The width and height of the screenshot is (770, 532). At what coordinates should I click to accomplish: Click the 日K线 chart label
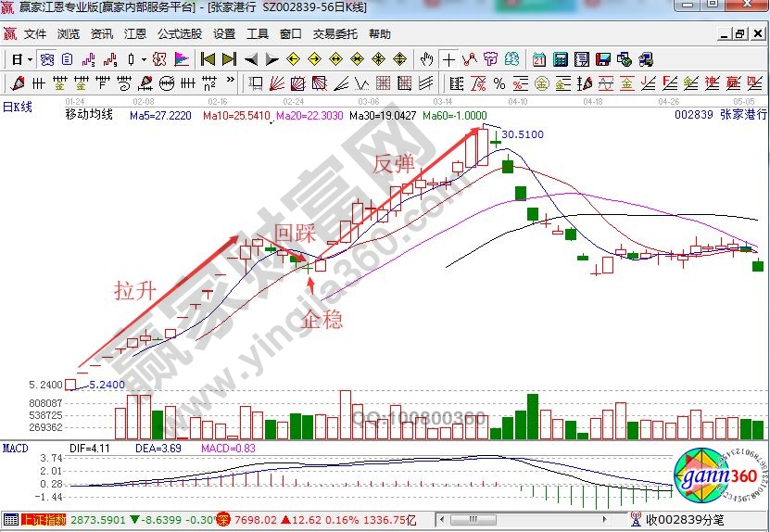[18, 107]
